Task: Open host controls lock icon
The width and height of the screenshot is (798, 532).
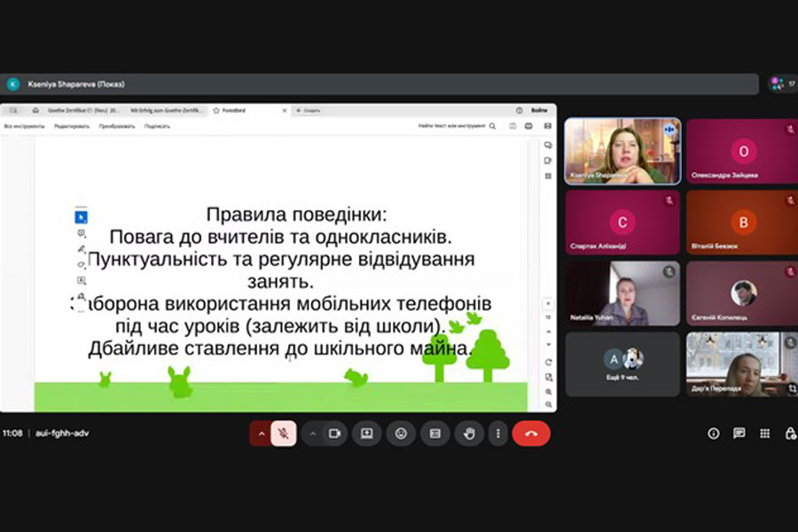Action: click(x=790, y=434)
